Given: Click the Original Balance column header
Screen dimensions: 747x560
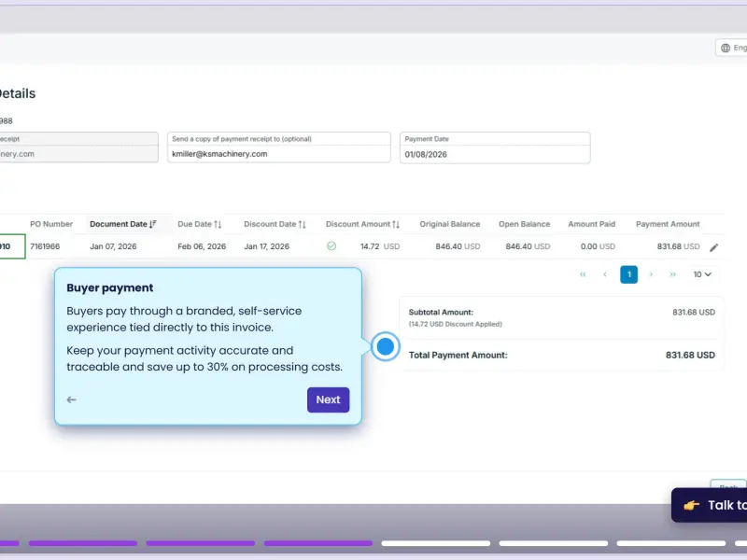Looking at the screenshot, I should tap(449, 224).
